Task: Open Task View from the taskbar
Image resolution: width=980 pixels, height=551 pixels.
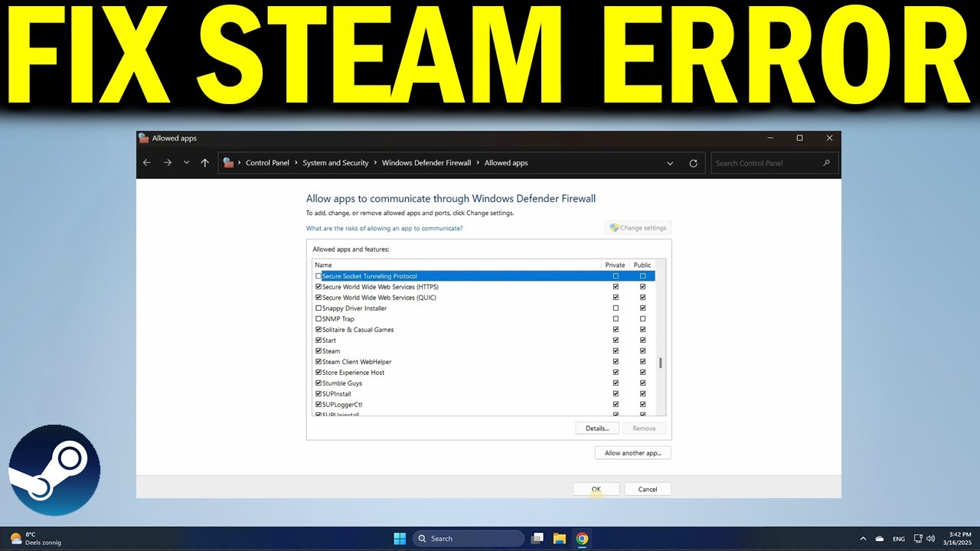Action: [x=537, y=539]
